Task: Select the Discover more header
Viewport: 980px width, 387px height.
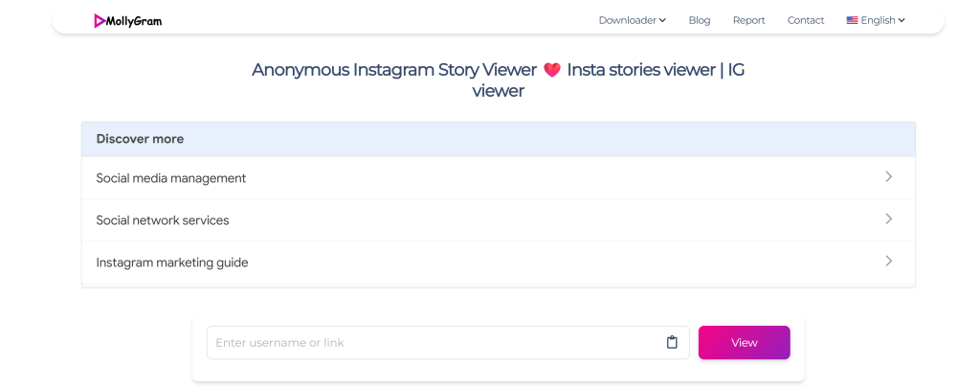Action: pos(498,139)
